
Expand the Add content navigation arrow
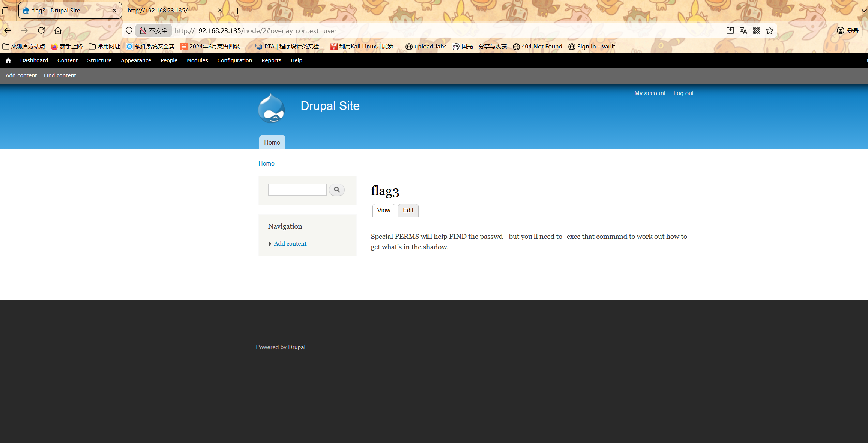click(270, 244)
